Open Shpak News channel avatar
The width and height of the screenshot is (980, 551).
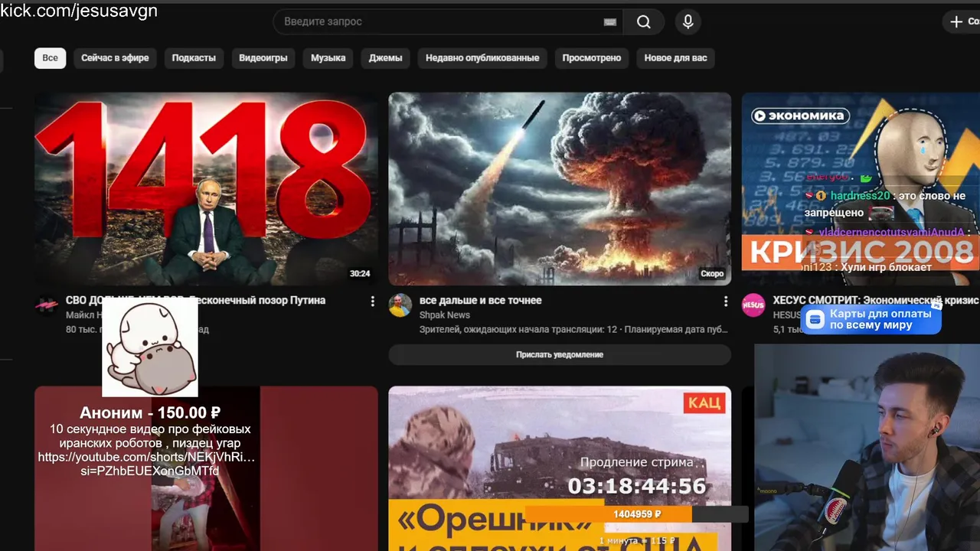[400, 305]
